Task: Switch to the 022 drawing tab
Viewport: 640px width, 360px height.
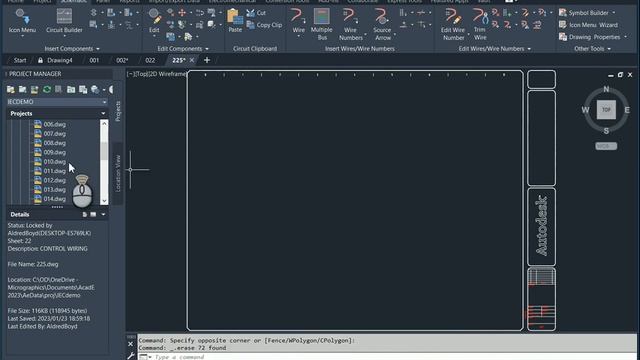Action: pos(150,60)
